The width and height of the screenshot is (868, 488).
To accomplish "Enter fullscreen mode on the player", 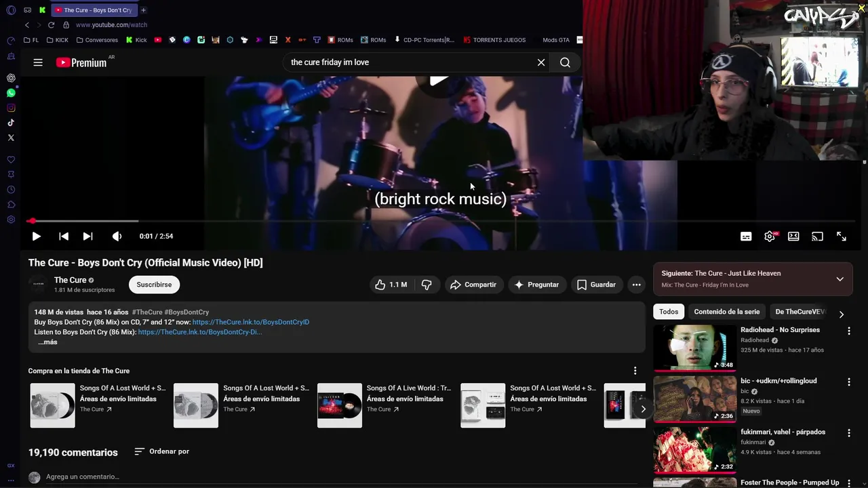I will (x=842, y=237).
